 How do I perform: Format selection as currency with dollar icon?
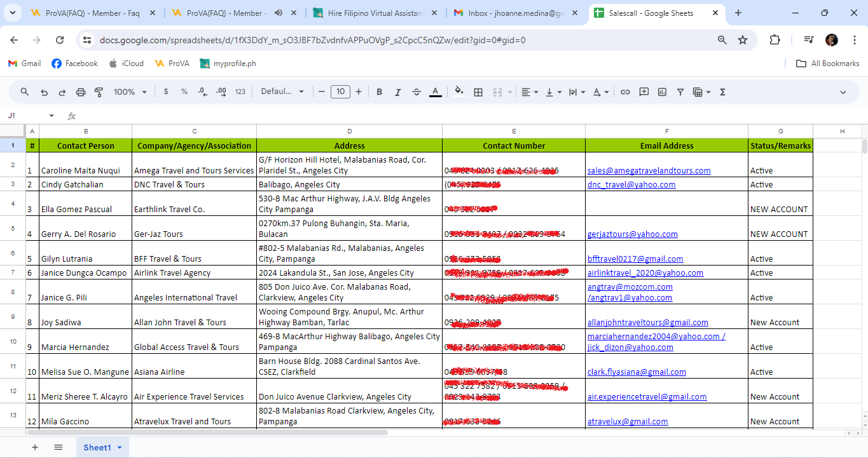[166, 92]
